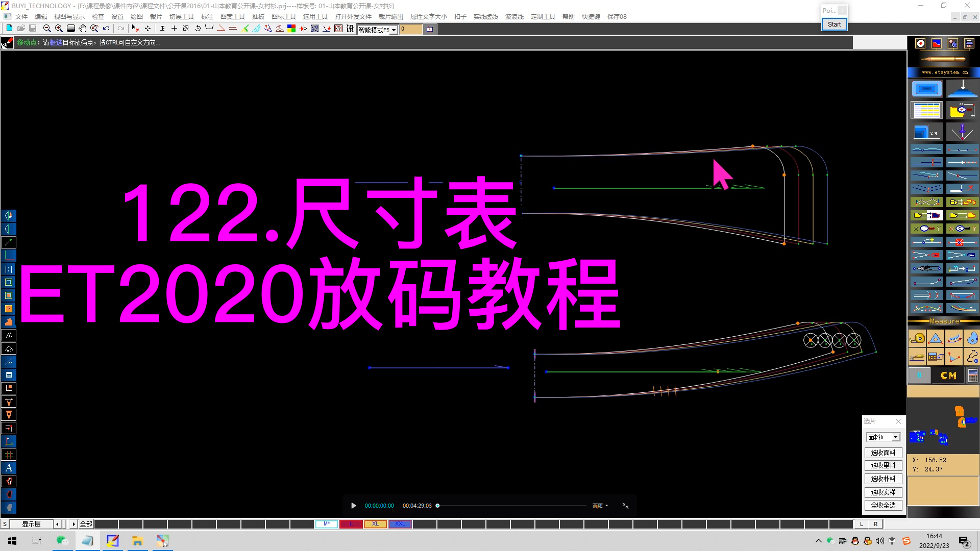Open the notification center icon

coord(964,541)
